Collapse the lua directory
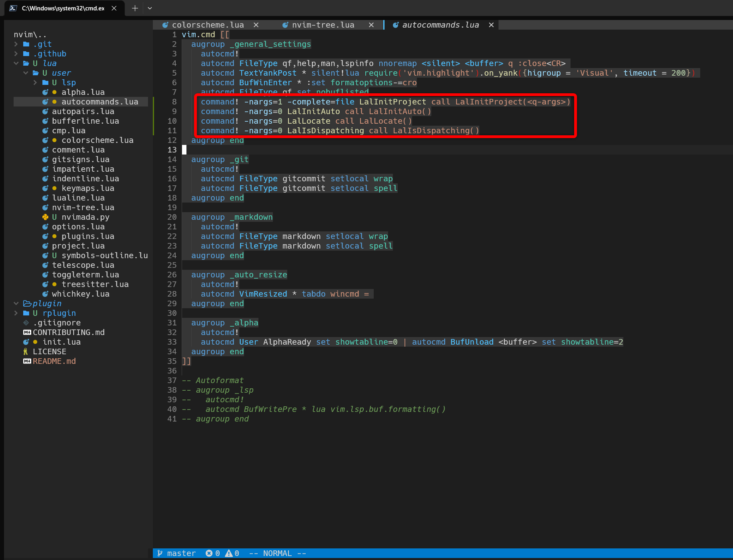Viewport: 733px width, 560px height. (x=16, y=63)
